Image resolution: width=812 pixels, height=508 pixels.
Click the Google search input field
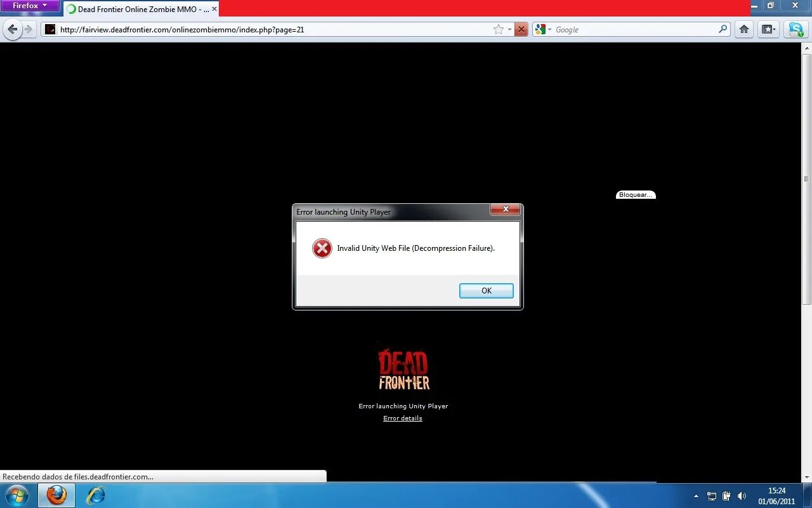pyautogui.click(x=636, y=29)
